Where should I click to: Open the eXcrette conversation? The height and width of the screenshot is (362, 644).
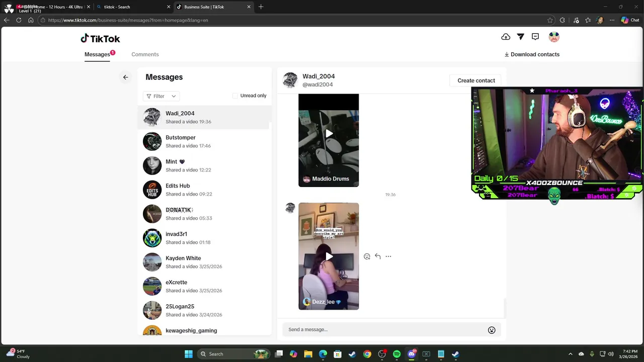coord(204,286)
